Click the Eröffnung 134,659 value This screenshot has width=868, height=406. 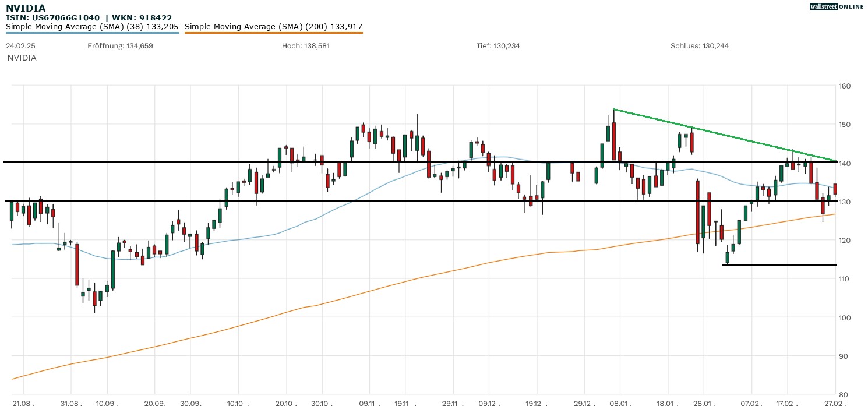pos(120,46)
